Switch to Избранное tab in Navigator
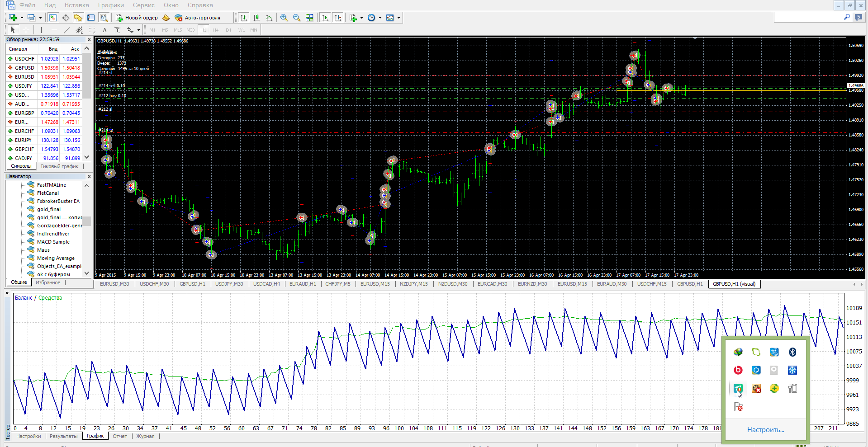 (x=48, y=282)
